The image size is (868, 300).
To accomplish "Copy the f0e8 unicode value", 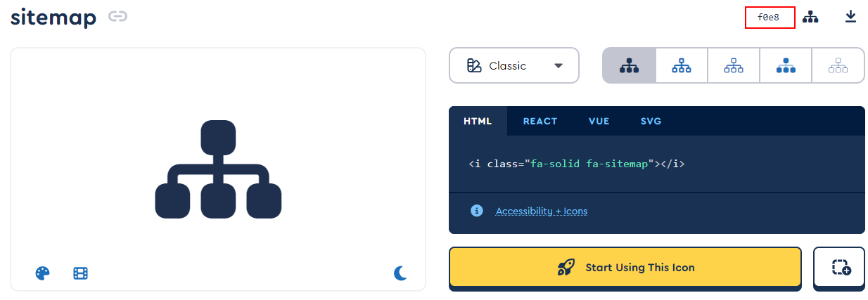I will (x=770, y=18).
